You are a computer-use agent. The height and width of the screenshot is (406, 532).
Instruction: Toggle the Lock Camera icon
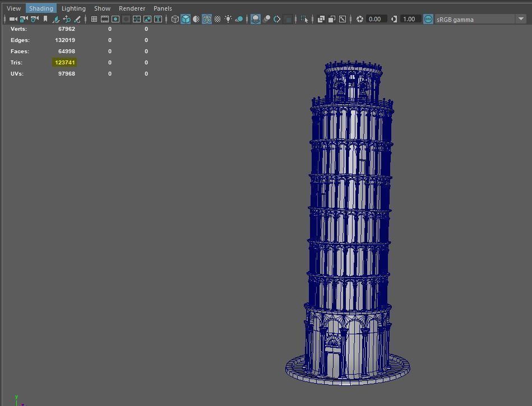coord(24,19)
